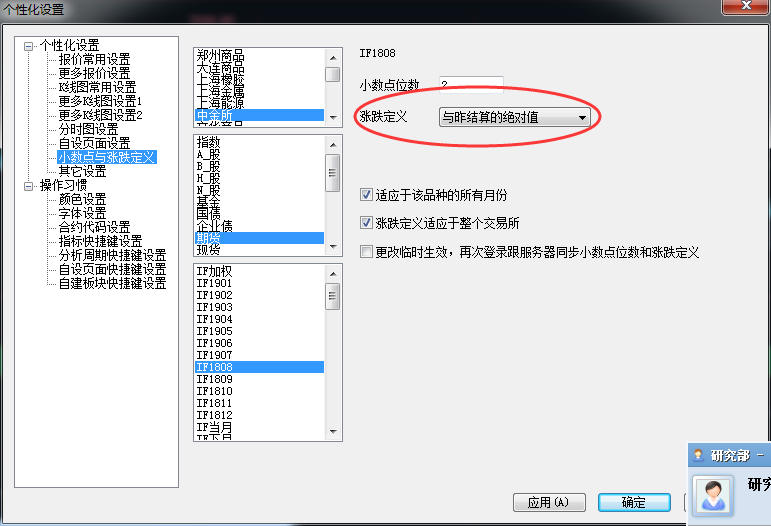Click exchange list scroll down arrow
Screen dimensions: 771x526
[333, 117]
